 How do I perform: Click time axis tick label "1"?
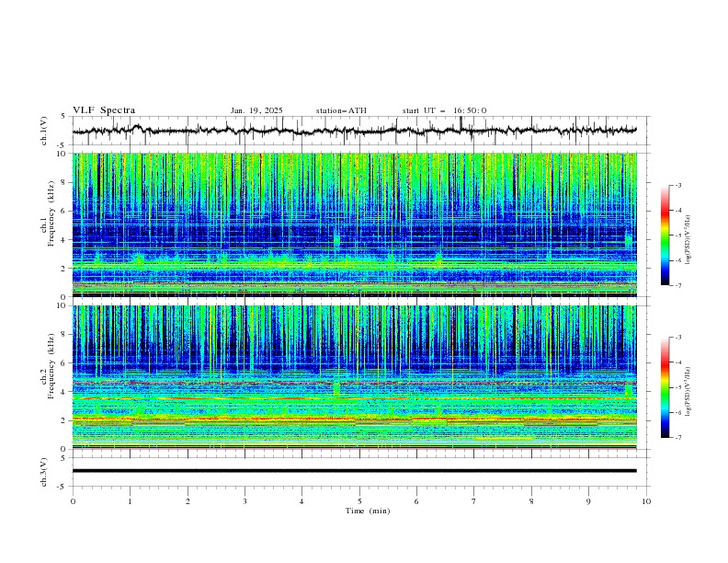tap(130, 501)
